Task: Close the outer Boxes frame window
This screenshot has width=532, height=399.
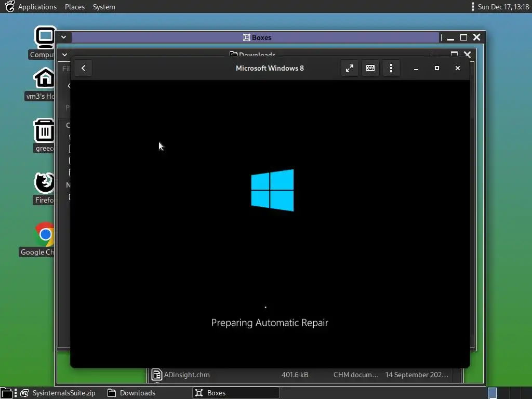Action: [x=477, y=37]
